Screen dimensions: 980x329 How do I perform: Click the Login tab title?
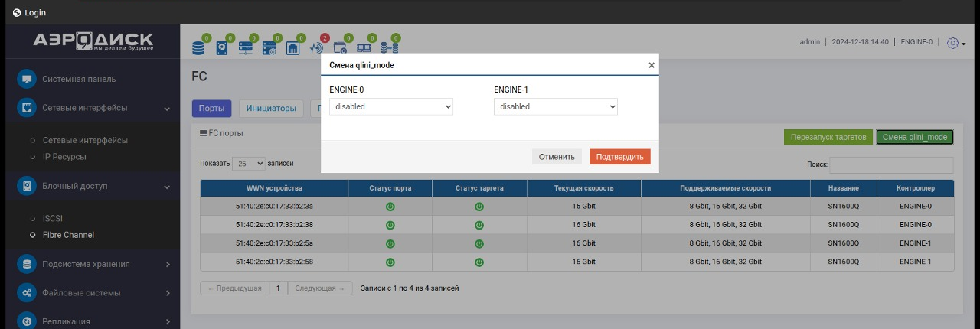[35, 12]
